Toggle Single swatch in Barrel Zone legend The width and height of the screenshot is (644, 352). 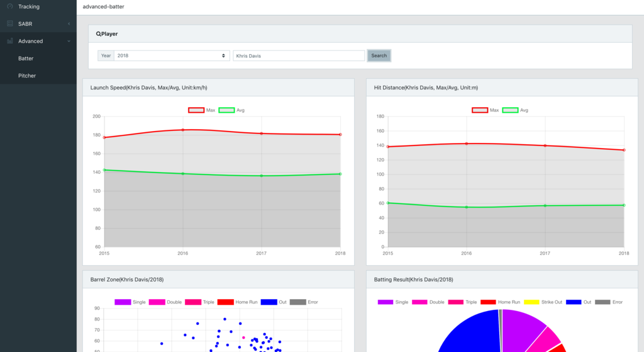123,302
